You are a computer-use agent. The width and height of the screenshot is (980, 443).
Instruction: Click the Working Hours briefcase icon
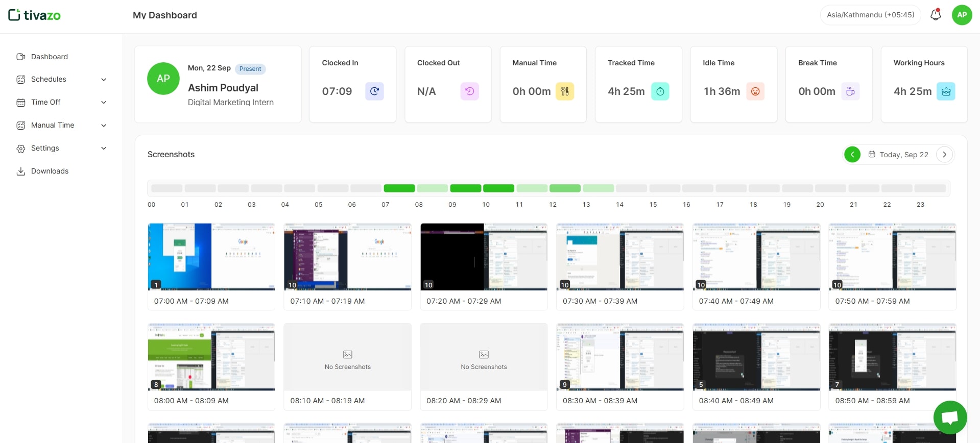[945, 91]
